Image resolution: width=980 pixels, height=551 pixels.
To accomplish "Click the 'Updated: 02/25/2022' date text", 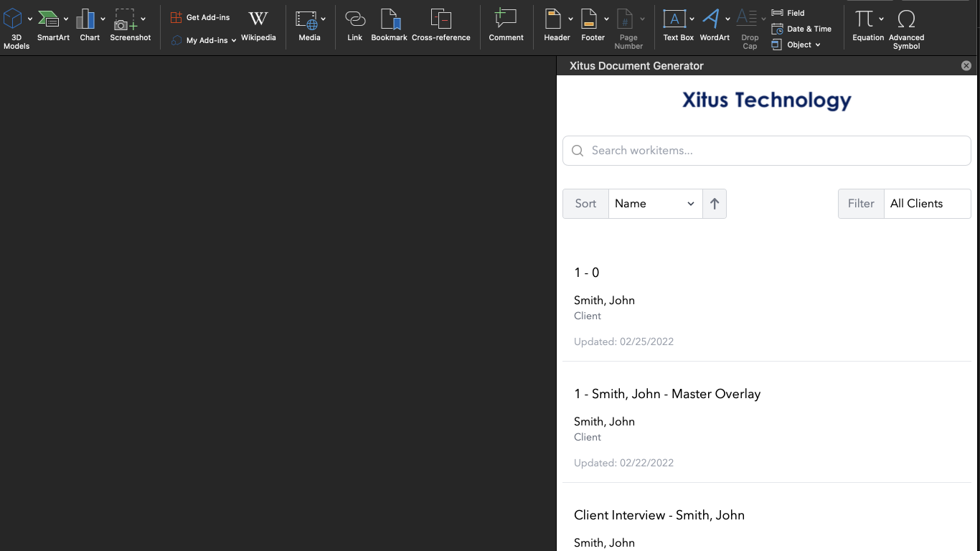I will (623, 342).
